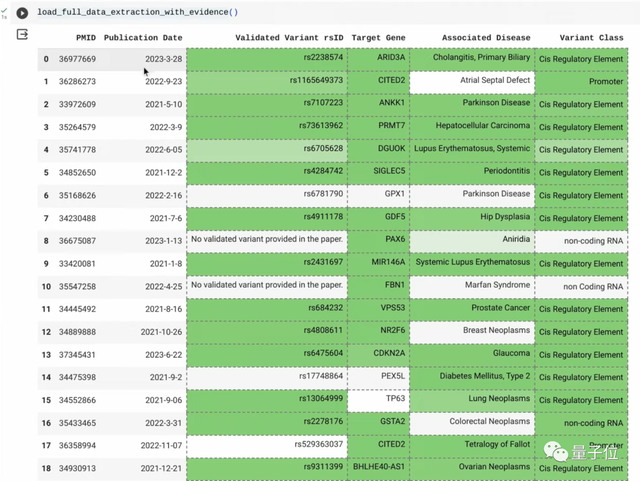This screenshot has width=640, height=481.
Task: Click the Publication Date column header
Action: (143, 38)
